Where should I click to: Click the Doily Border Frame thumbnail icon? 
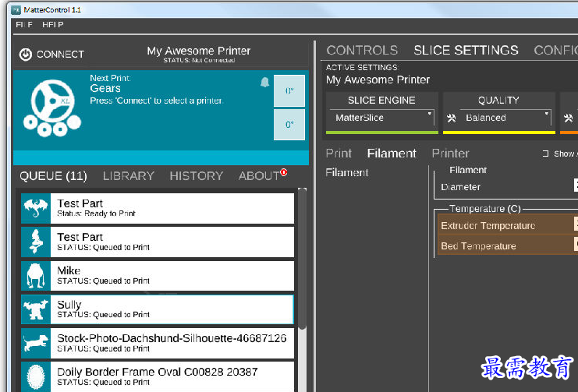point(36,376)
